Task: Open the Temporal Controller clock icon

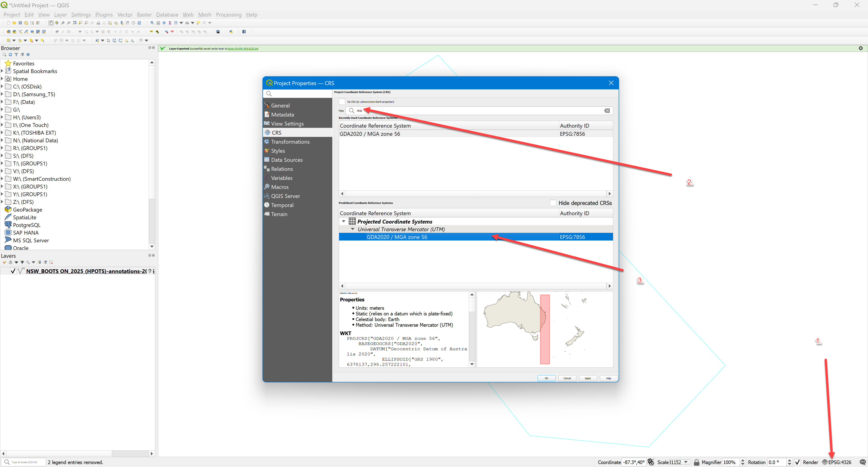Action: [x=133, y=23]
